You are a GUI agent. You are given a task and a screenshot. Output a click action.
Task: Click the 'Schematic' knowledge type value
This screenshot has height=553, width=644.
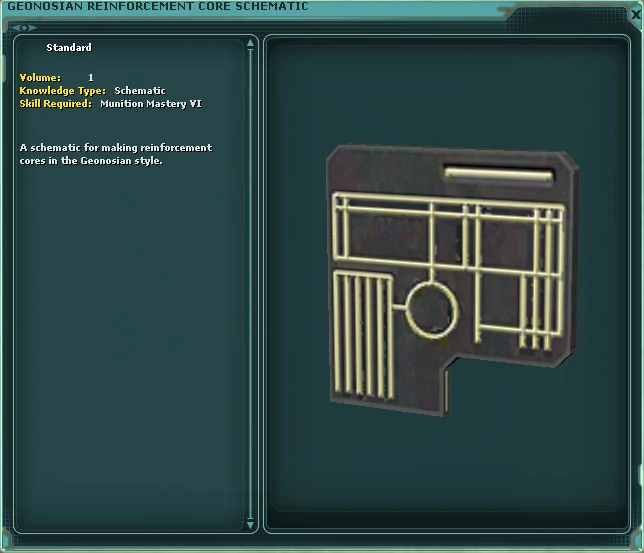coord(140,91)
